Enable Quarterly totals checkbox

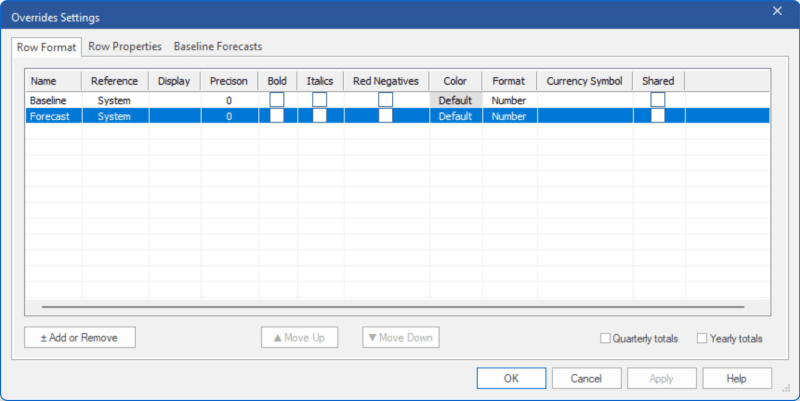pyautogui.click(x=605, y=338)
